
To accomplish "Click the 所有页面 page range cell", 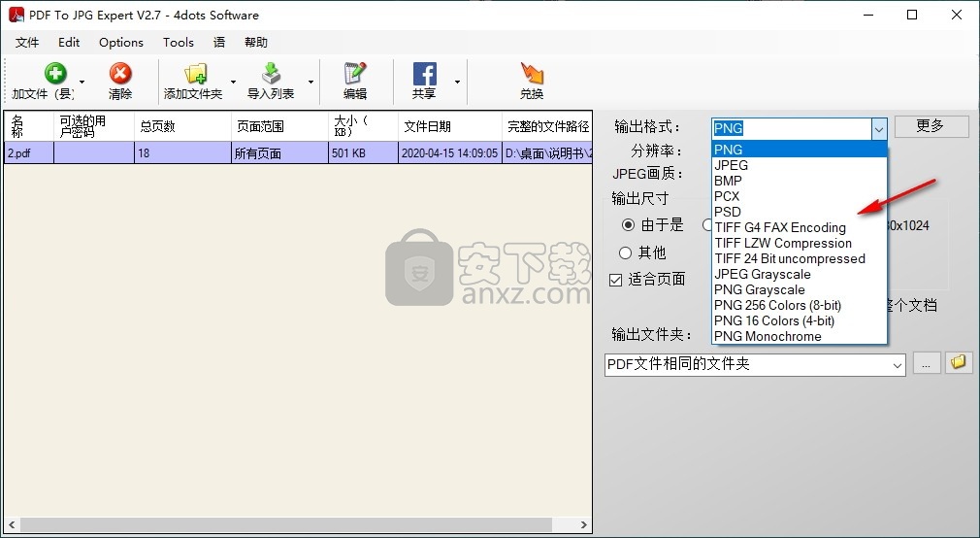I will [x=279, y=153].
